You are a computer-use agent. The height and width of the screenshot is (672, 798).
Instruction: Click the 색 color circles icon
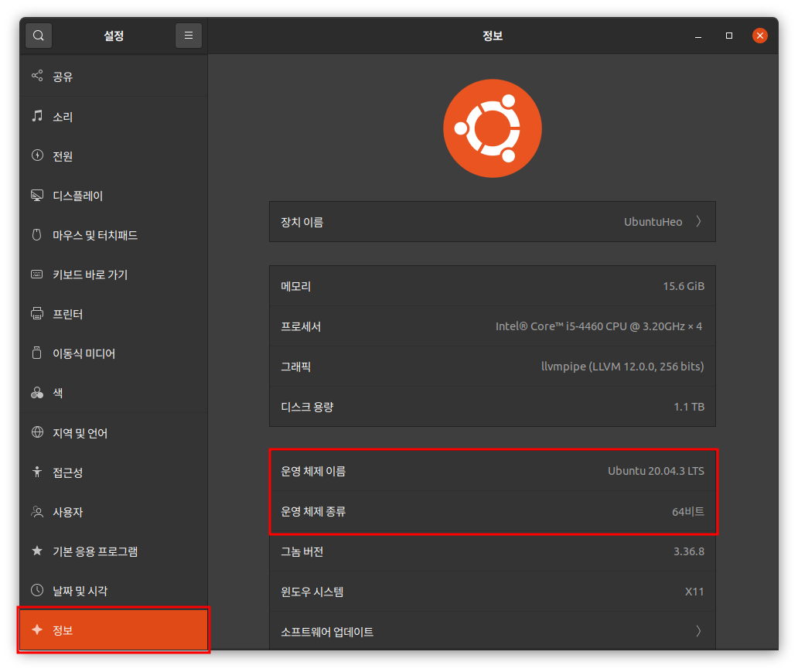(37, 393)
